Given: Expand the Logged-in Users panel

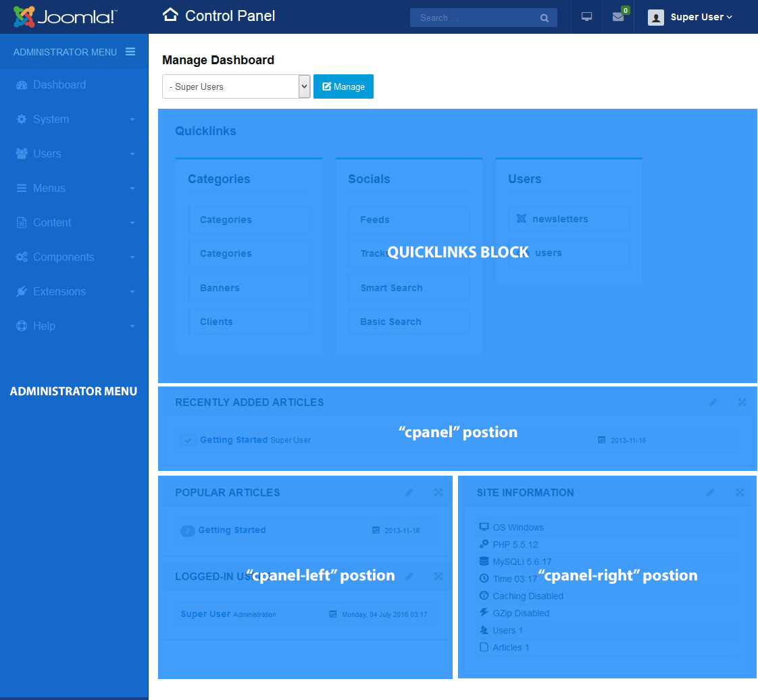Looking at the screenshot, I should pyautogui.click(x=438, y=576).
